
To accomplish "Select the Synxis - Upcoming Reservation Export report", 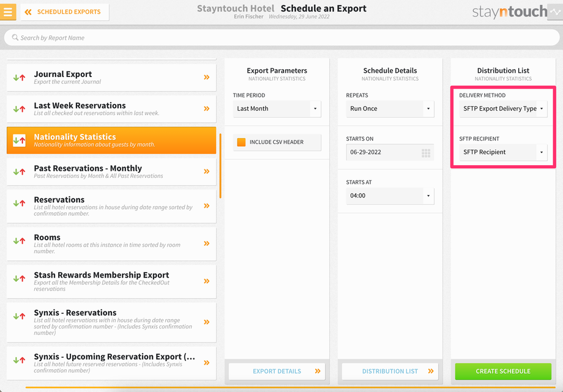I will tap(111, 363).
